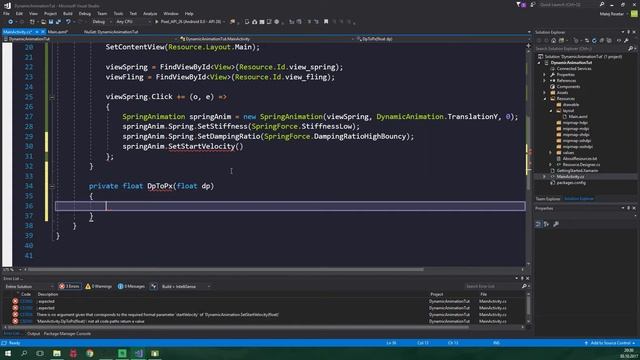Open the Build + IntelliSense filter dropdown
Viewport: 640px width, 360px height.
coord(186,287)
